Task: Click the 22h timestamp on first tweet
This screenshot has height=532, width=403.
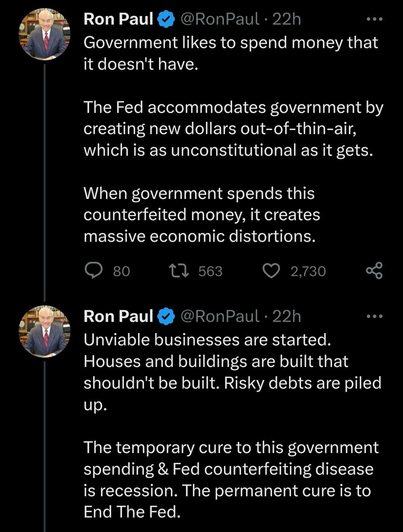Action: click(x=286, y=20)
